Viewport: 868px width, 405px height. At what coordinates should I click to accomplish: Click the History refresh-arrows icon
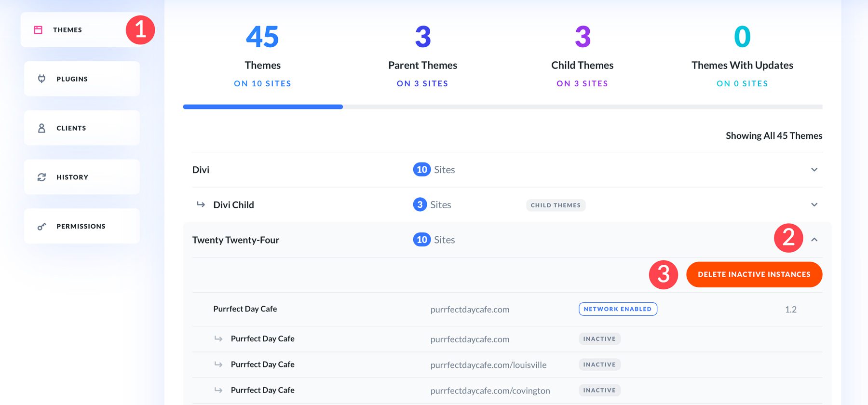coord(42,177)
